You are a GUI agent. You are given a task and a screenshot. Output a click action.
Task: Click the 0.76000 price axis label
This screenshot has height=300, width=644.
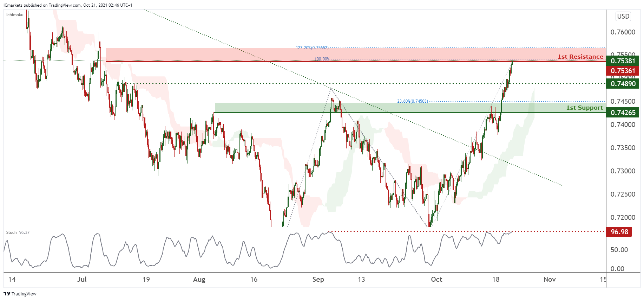623,32
